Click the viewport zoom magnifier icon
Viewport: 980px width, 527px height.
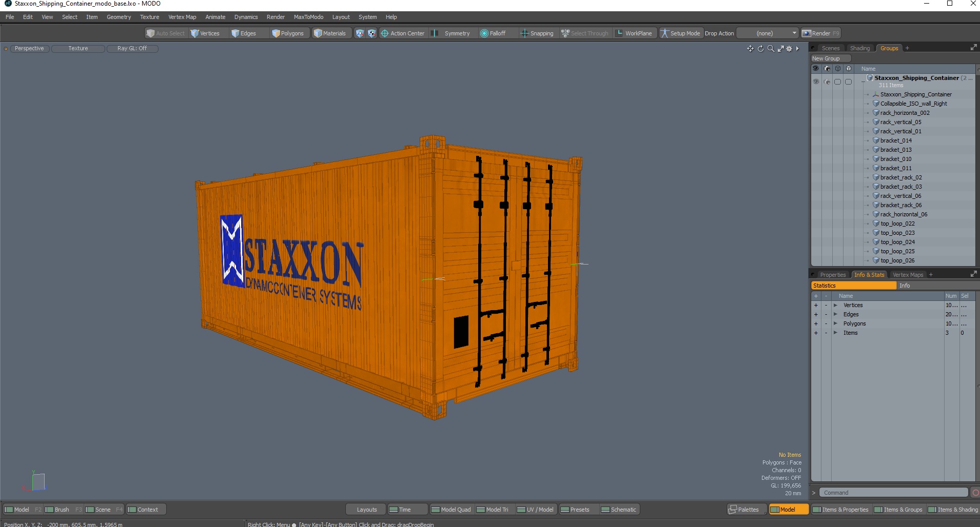click(x=771, y=49)
